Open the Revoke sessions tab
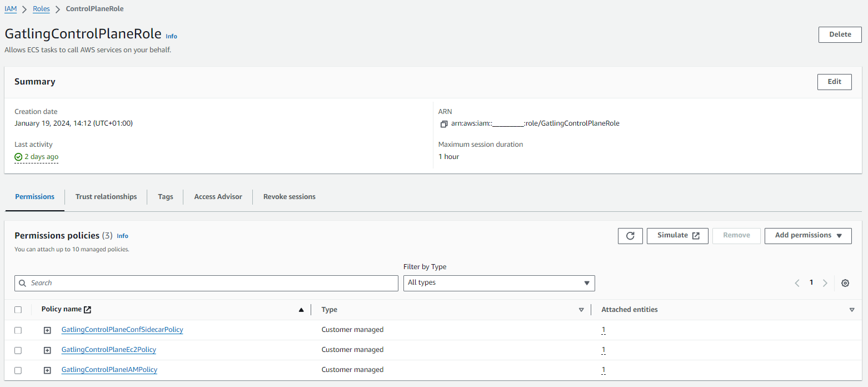868x387 pixels. coord(290,197)
